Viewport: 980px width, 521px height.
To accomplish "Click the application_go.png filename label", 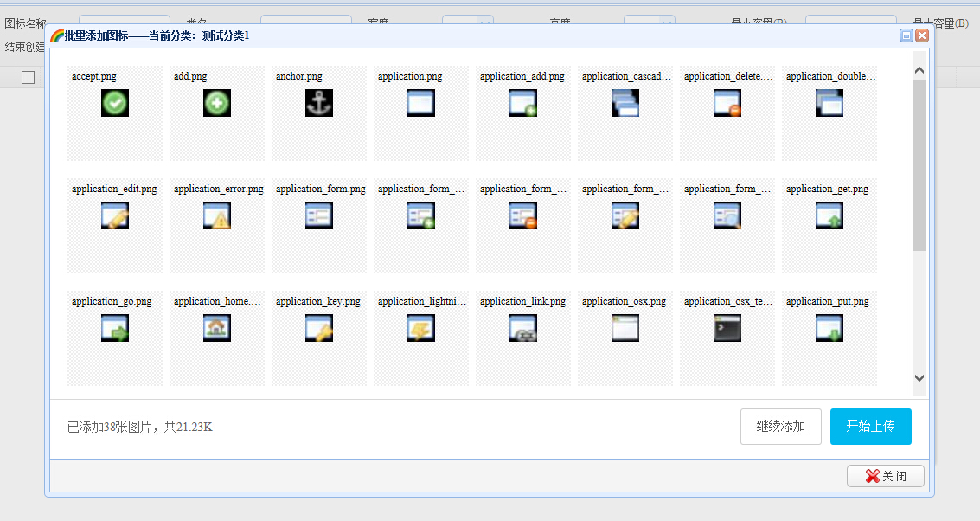I will tap(112, 301).
